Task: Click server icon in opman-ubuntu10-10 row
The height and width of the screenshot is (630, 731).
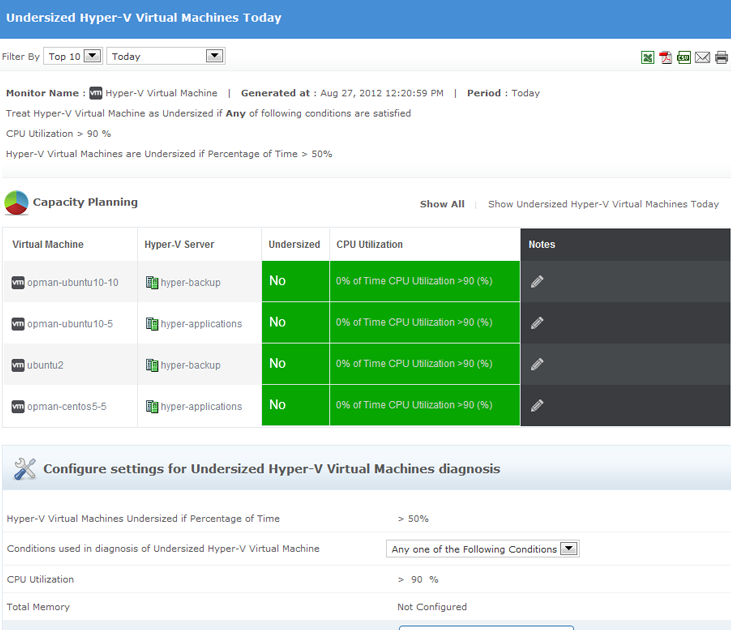Action: pos(152,283)
